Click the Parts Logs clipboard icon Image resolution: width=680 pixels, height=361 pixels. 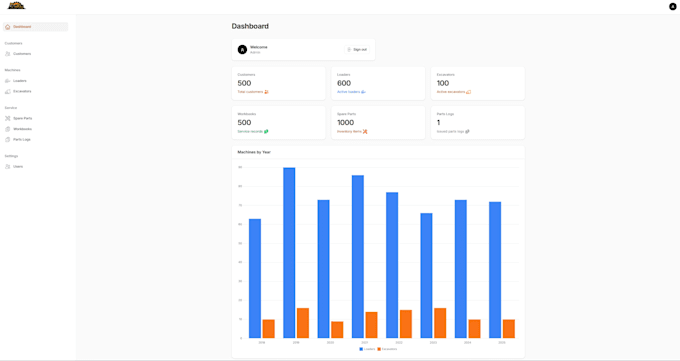click(x=7, y=140)
